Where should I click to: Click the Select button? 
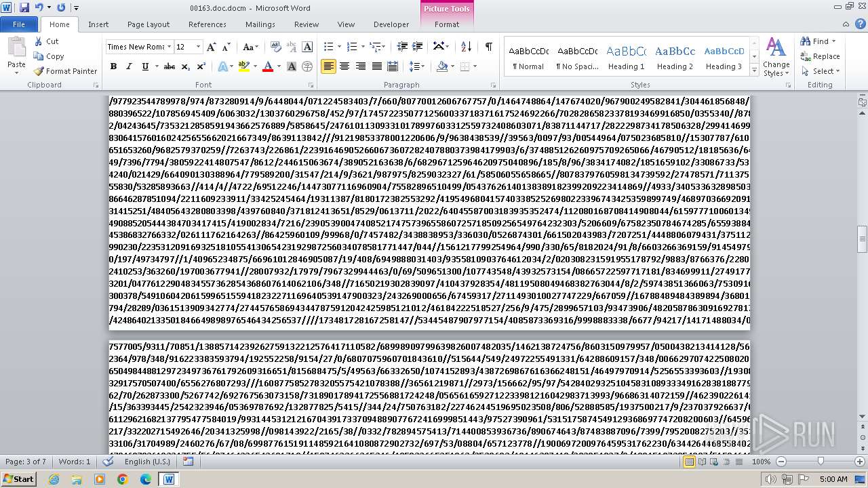point(821,71)
